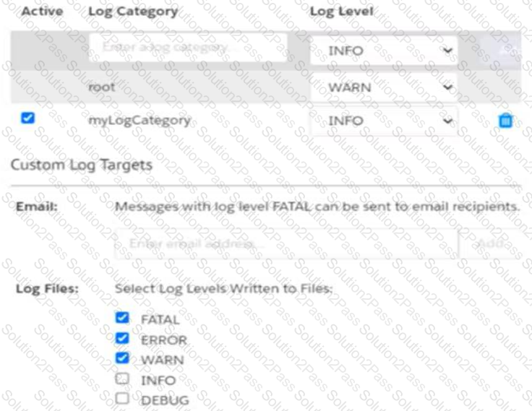The height and width of the screenshot is (411, 532).
Task: Click the Log Level column header
Action: point(341,12)
